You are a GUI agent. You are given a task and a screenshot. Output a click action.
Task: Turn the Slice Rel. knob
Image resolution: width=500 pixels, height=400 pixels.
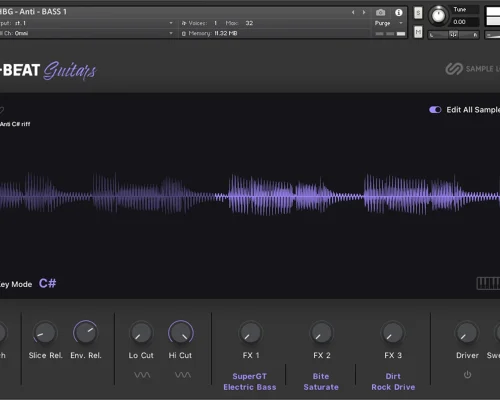pyautogui.click(x=45, y=333)
